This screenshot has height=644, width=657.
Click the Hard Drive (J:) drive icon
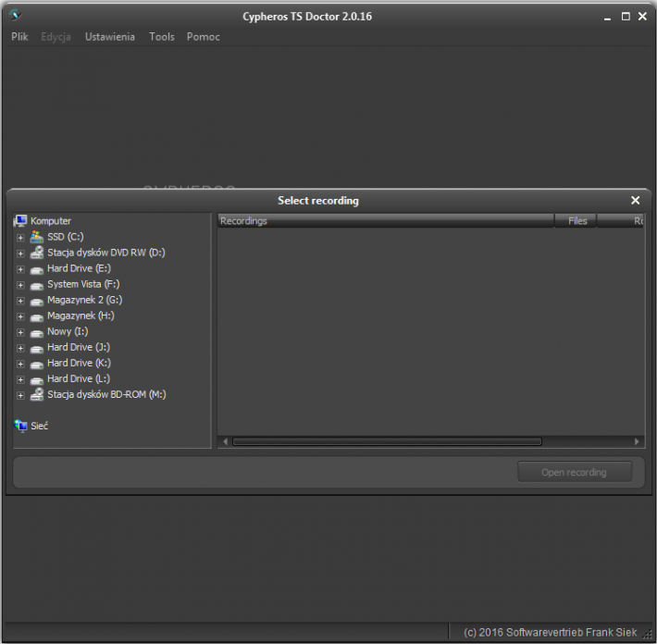click(x=37, y=349)
